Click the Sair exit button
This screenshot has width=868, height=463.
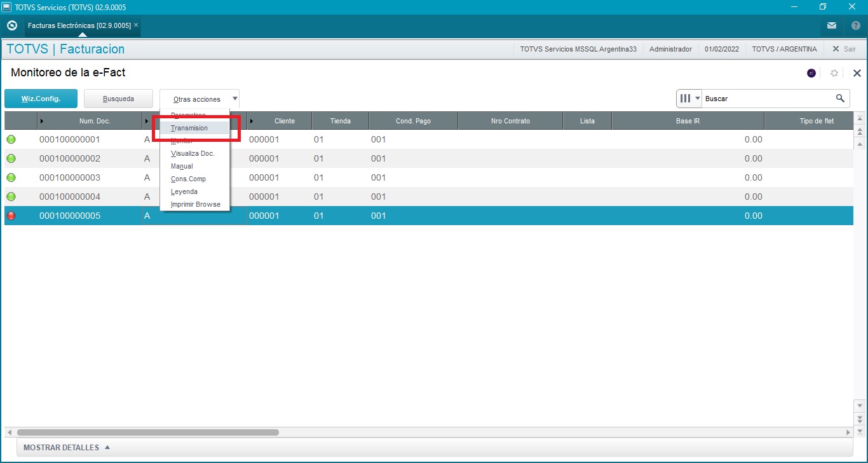[x=844, y=49]
